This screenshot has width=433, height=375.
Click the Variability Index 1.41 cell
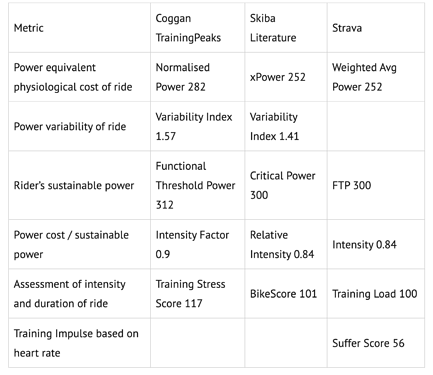286,126
